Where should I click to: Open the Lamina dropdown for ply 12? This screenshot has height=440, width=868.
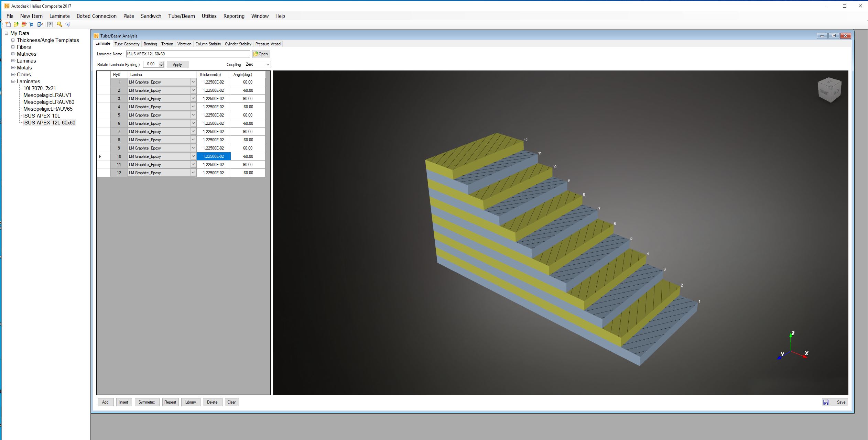(193, 173)
